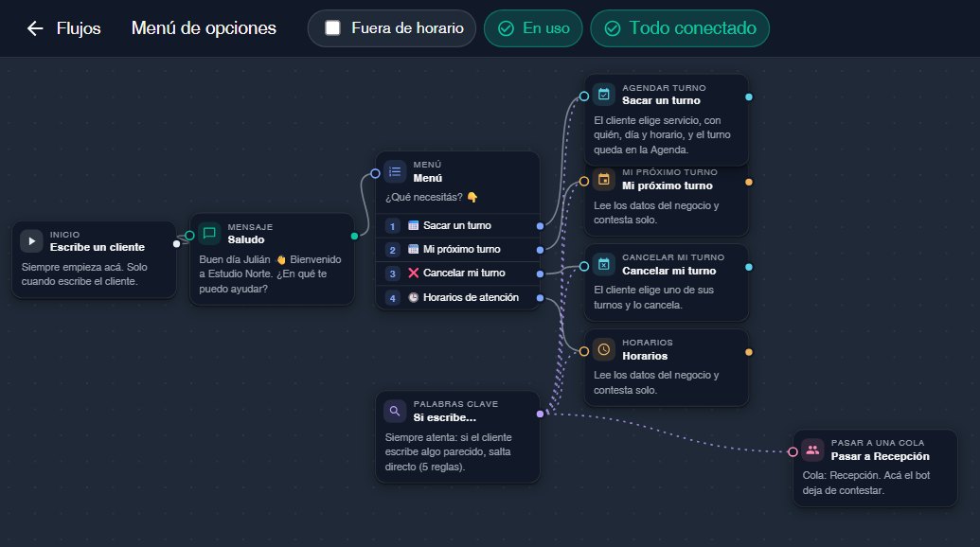This screenshot has height=547, width=980.
Task: Click the output port of option Sacar un turno
Action: 540,226
